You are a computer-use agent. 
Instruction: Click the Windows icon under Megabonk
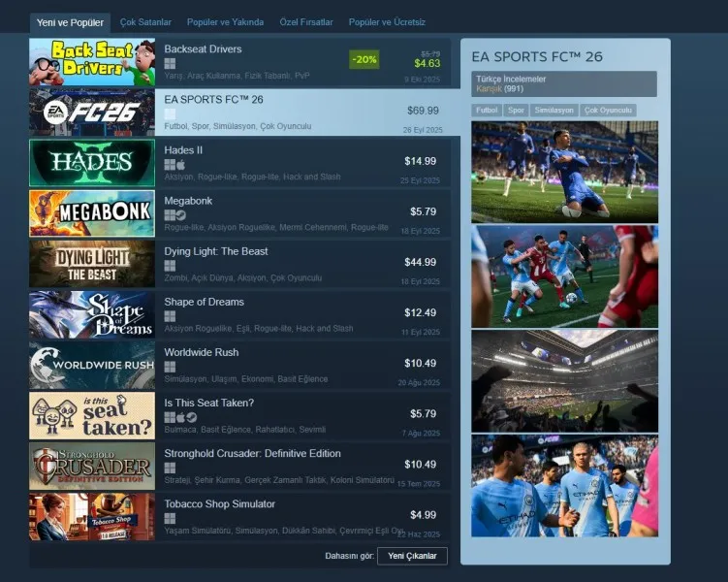170,215
